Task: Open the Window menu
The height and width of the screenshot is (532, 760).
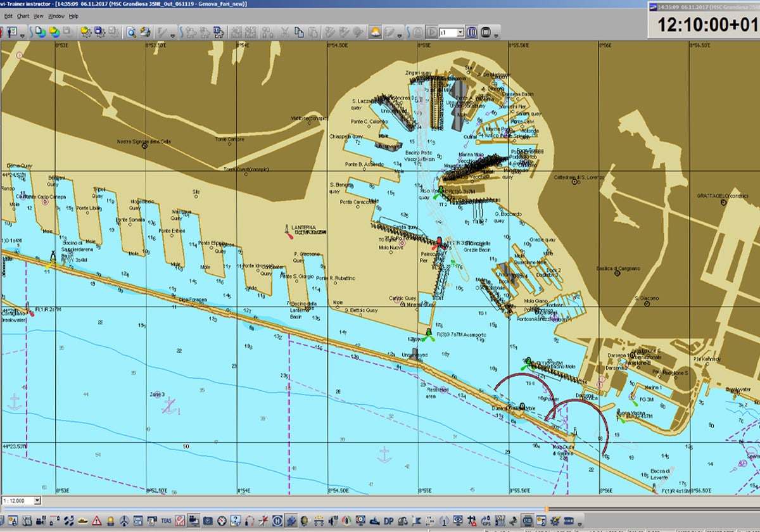Action: click(56, 16)
